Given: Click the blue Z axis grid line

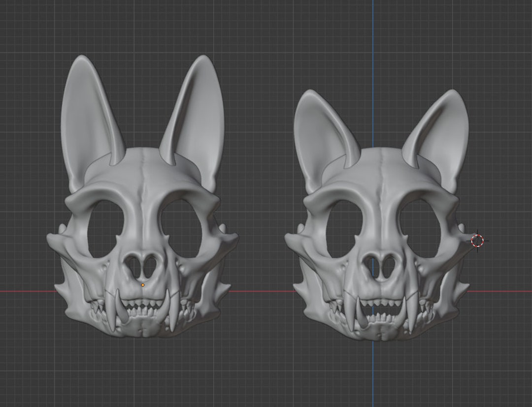Looking at the screenshot, I should [373, 39].
